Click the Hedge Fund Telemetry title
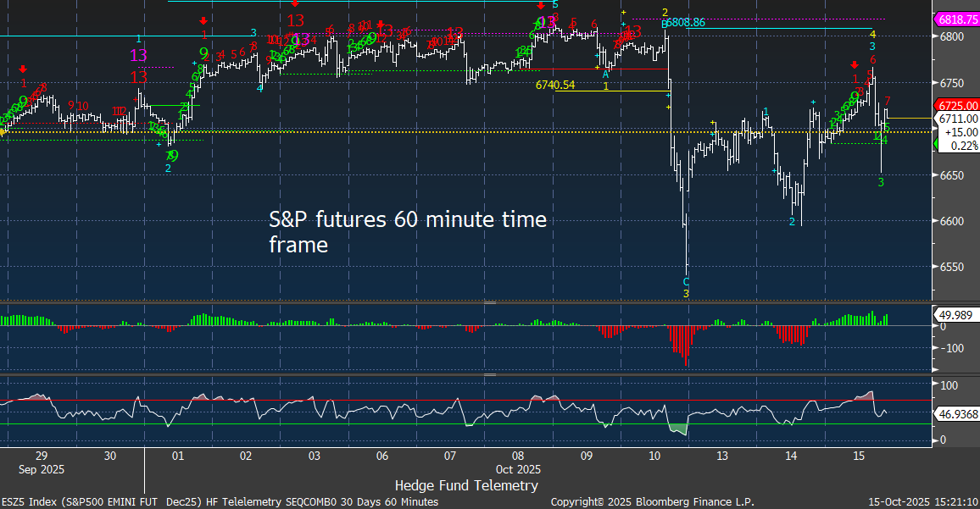Viewport: 980px width, 509px height. [465, 485]
